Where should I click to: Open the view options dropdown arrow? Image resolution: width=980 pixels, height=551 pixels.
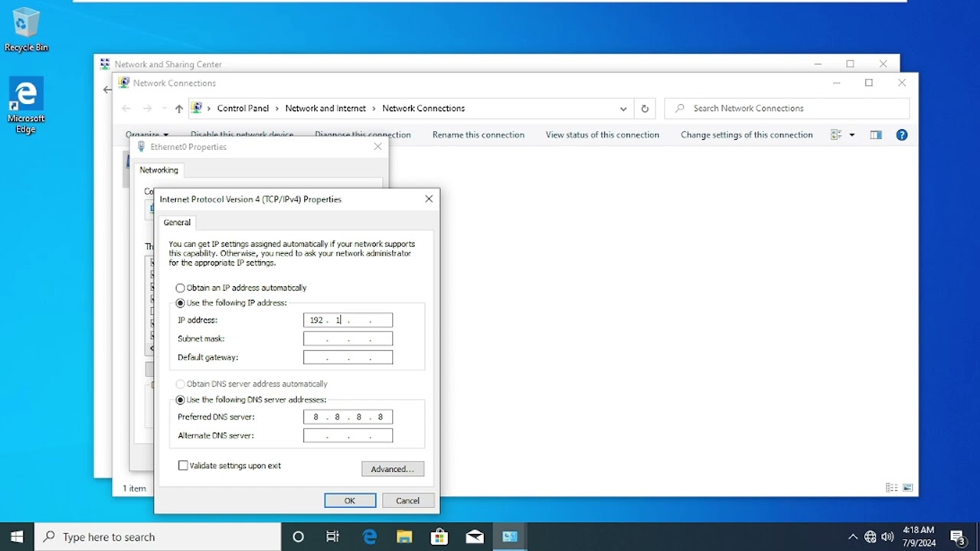coord(851,135)
